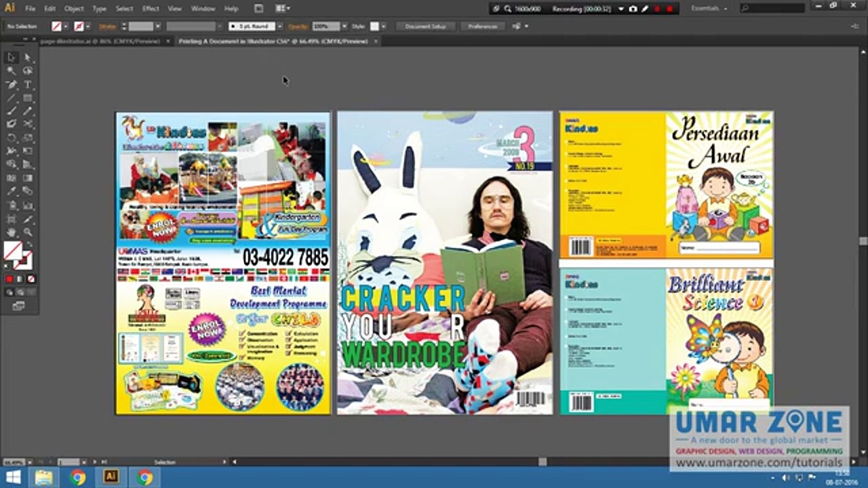Open the Object menu
Image resolution: width=868 pixels, height=488 pixels.
(x=74, y=9)
